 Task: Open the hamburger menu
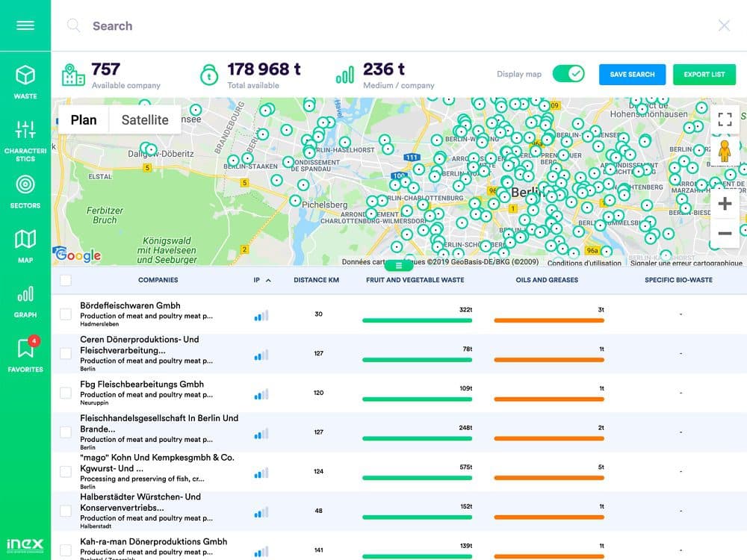[x=25, y=25]
